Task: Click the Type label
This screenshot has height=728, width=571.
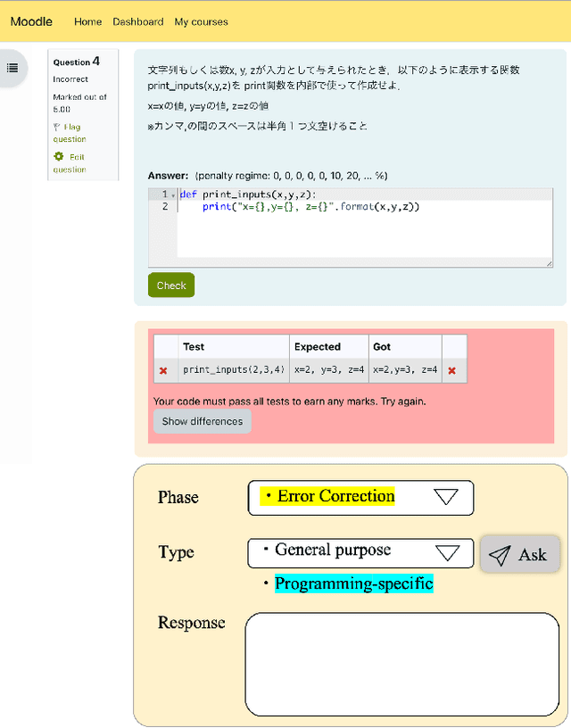Action: [x=176, y=552]
